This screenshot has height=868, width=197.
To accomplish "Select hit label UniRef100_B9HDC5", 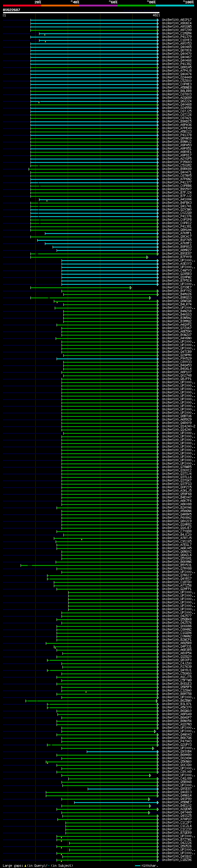I will [x=177, y=121].
